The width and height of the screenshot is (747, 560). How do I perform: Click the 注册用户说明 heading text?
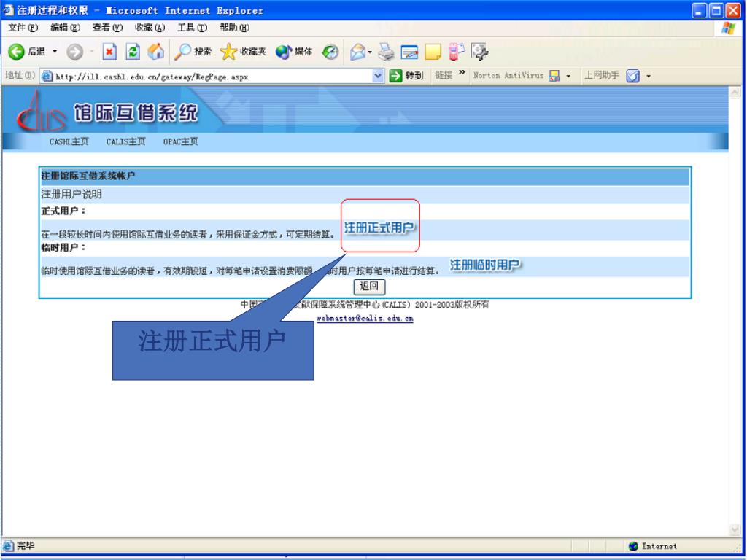(71, 194)
